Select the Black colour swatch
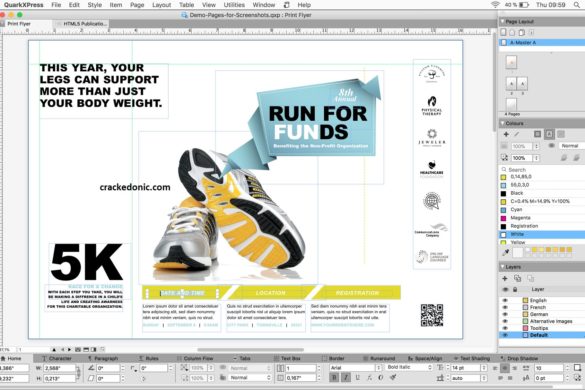This screenshot has height=390, width=585. click(x=503, y=193)
